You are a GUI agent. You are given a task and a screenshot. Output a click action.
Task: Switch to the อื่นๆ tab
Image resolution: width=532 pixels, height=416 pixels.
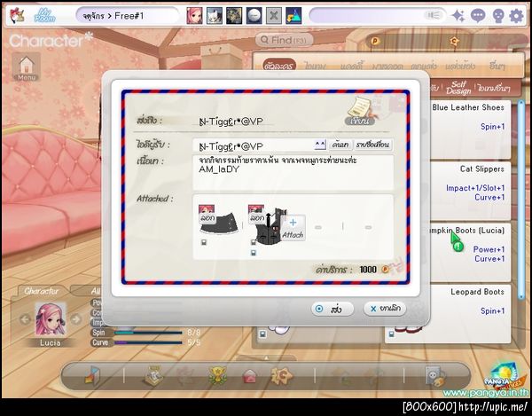coord(497,66)
